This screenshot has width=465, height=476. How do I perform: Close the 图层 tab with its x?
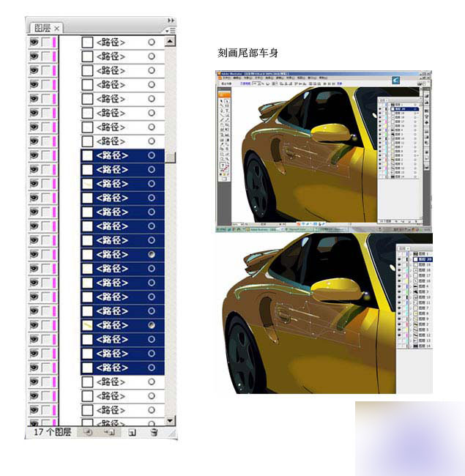click(x=57, y=29)
